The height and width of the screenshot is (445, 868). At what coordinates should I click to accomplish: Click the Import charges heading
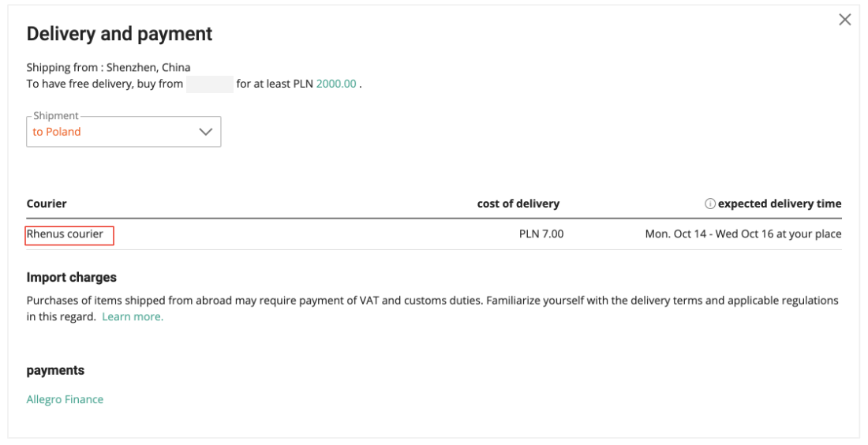point(71,277)
